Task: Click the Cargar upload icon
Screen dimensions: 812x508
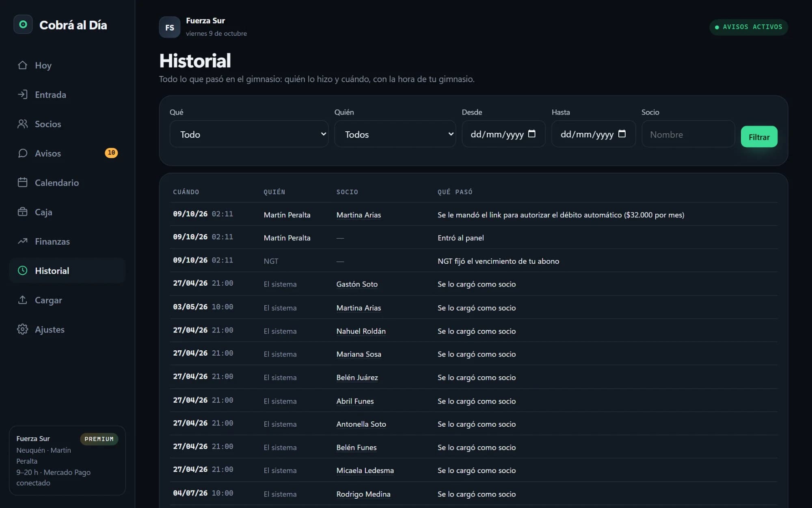Action: 23,300
